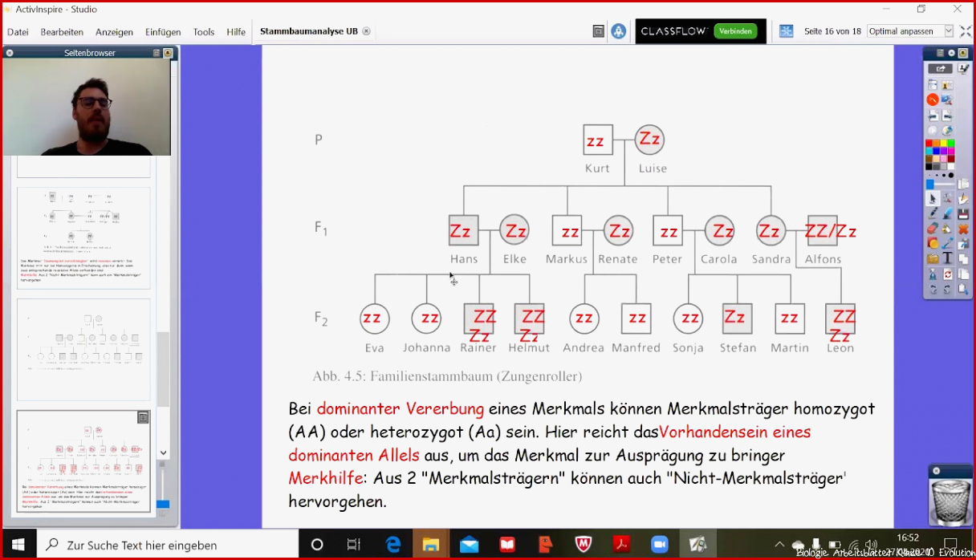Activate the Select arrow tool
This screenshot has width=976, height=560.
933,198
